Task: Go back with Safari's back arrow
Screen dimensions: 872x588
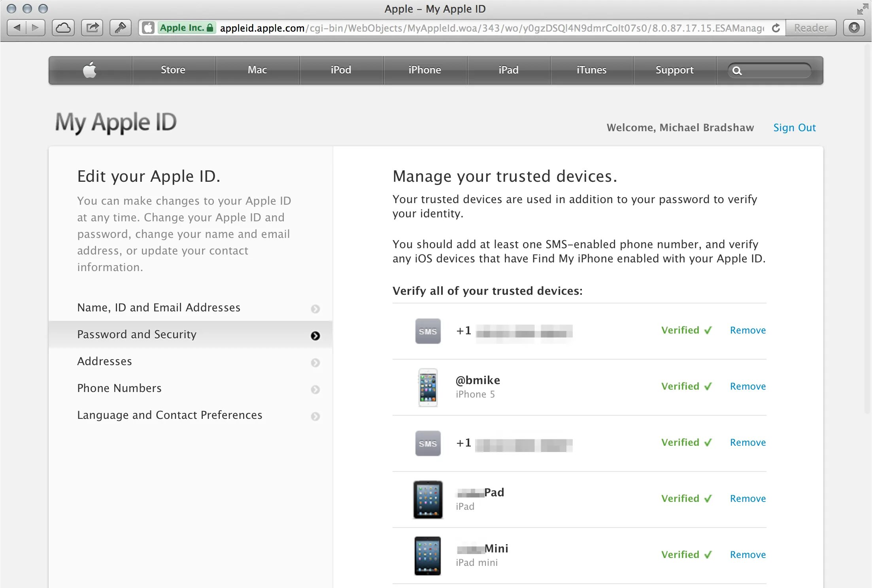Action: [x=17, y=28]
